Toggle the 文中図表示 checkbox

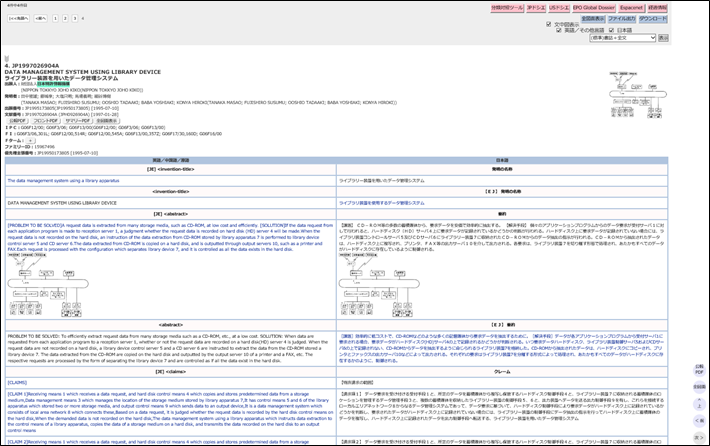click(x=548, y=24)
